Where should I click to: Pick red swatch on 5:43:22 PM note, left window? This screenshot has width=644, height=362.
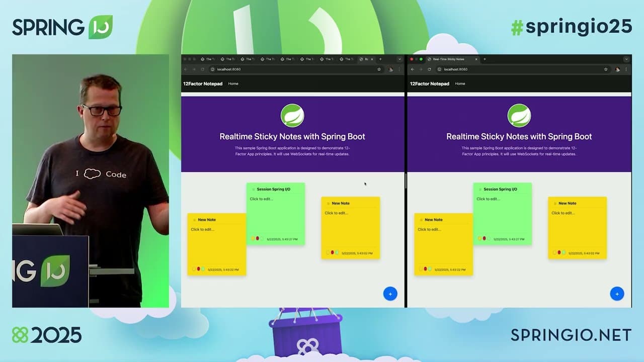click(199, 269)
